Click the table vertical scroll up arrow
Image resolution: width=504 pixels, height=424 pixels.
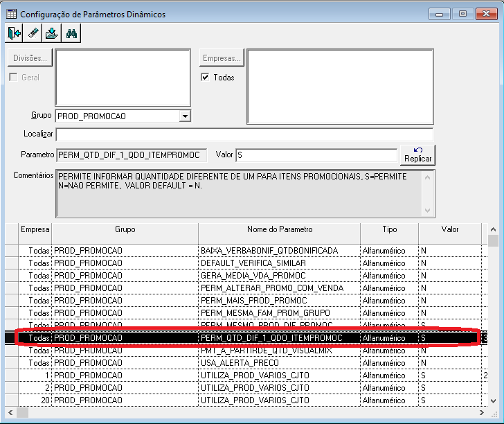[x=494, y=229]
